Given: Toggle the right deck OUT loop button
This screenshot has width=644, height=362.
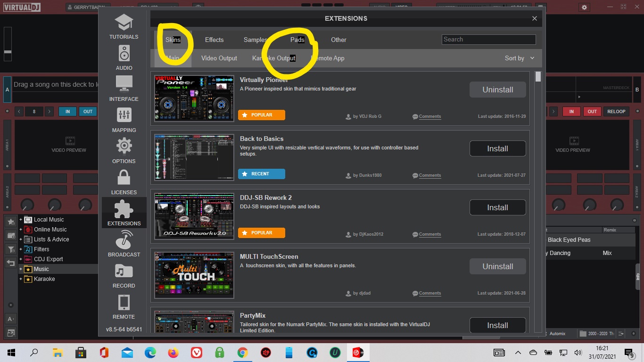Looking at the screenshot, I should pos(592,112).
